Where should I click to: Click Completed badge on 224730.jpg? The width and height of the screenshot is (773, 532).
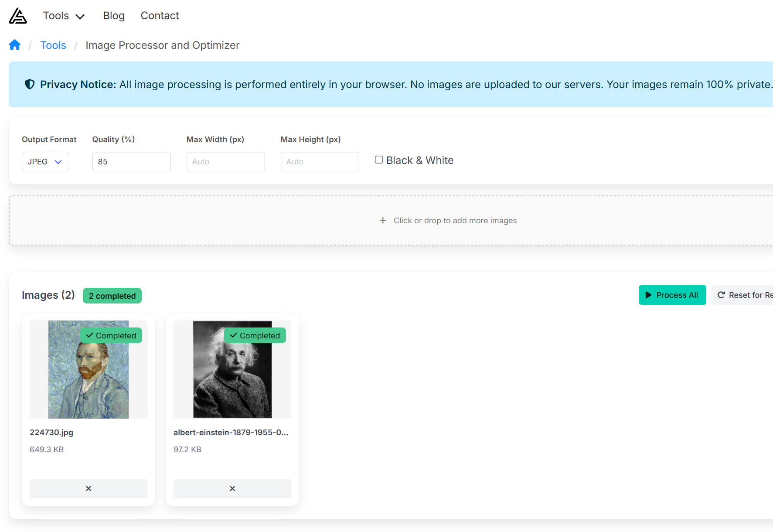point(111,335)
